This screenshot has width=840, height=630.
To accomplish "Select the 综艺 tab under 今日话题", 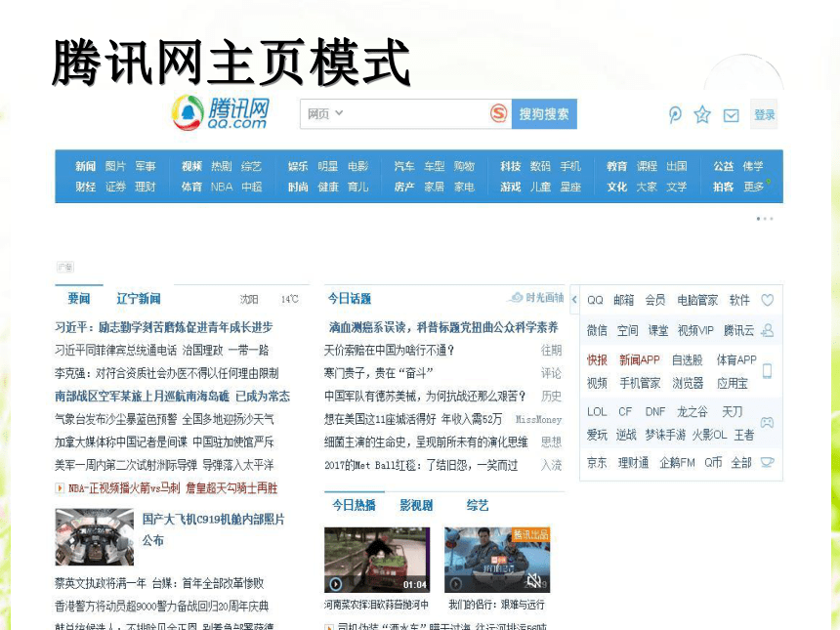I will [478, 505].
